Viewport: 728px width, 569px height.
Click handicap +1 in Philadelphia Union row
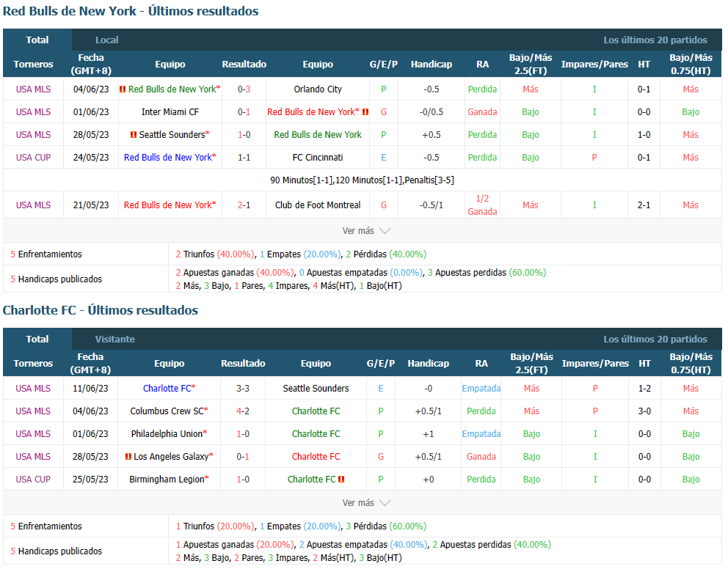tap(428, 433)
